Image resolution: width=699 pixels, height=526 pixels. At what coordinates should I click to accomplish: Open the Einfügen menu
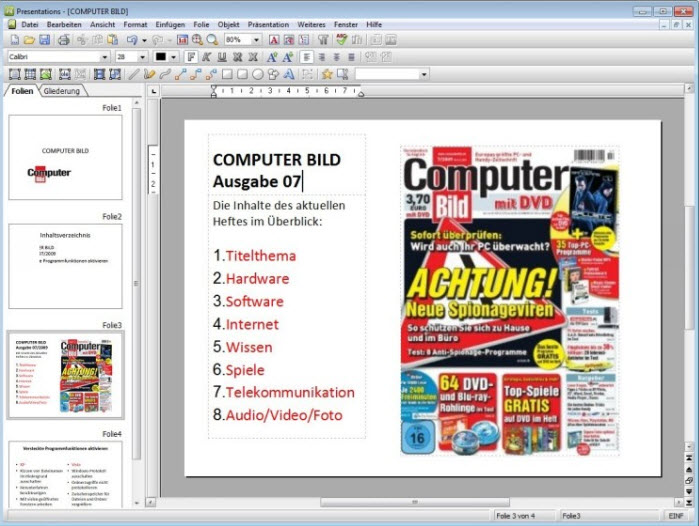pyautogui.click(x=170, y=25)
